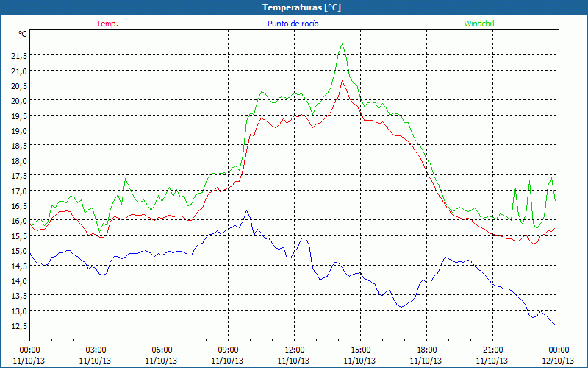
Task: Click the 17,0 y-axis value
Action: (x=19, y=191)
